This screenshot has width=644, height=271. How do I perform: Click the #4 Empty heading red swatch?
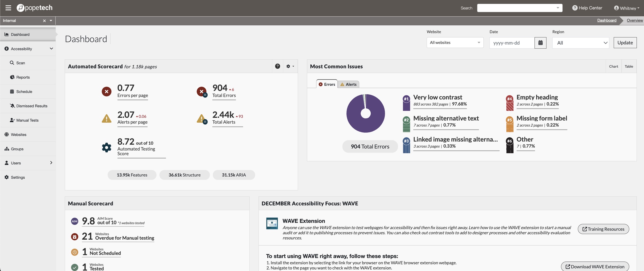(x=509, y=103)
